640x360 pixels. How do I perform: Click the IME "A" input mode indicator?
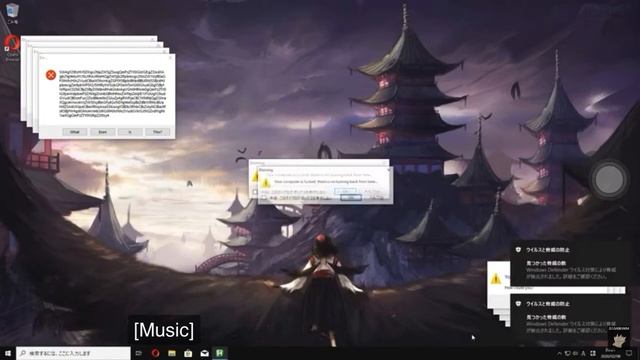584,353
